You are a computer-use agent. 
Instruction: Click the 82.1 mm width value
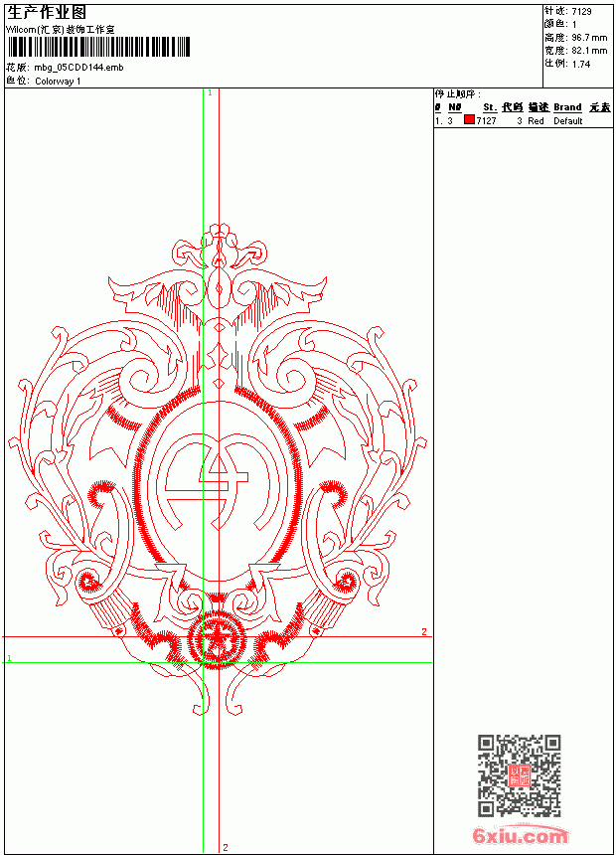point(589,51)
